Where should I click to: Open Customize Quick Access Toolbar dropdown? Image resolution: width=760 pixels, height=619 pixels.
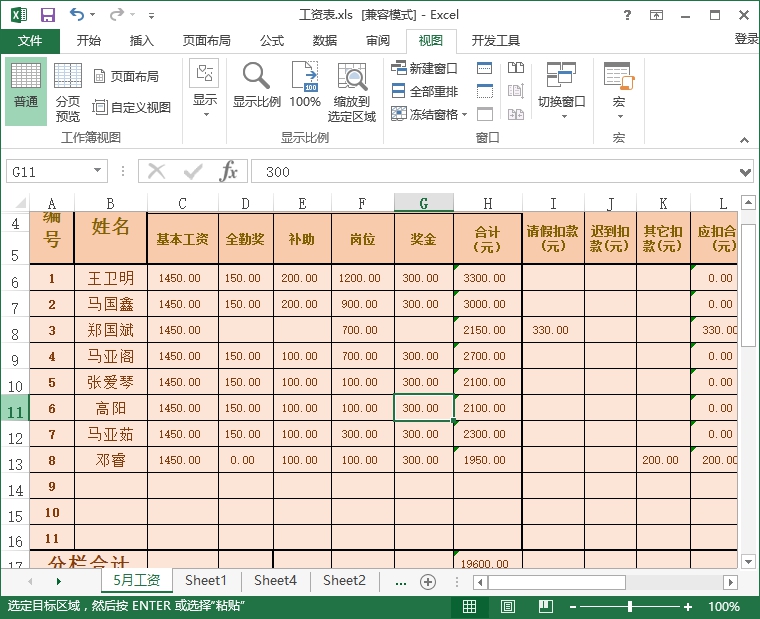[x=151, y=16]
